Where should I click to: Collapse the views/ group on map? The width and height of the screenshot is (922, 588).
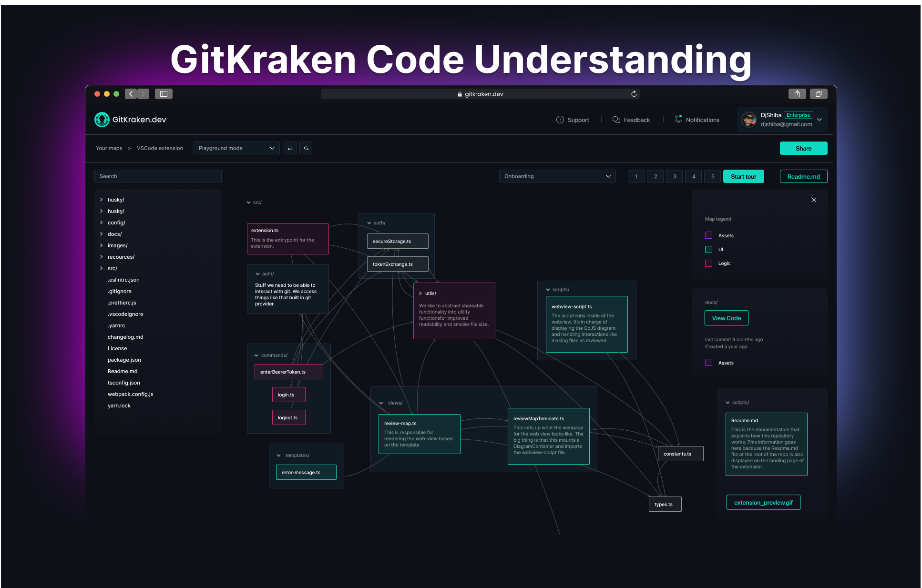[381, 403]
